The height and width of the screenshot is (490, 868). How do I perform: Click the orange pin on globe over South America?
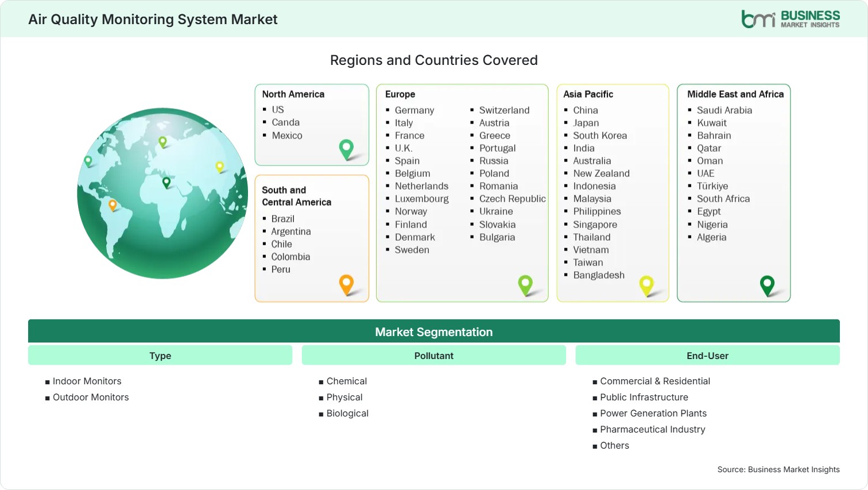113,205
